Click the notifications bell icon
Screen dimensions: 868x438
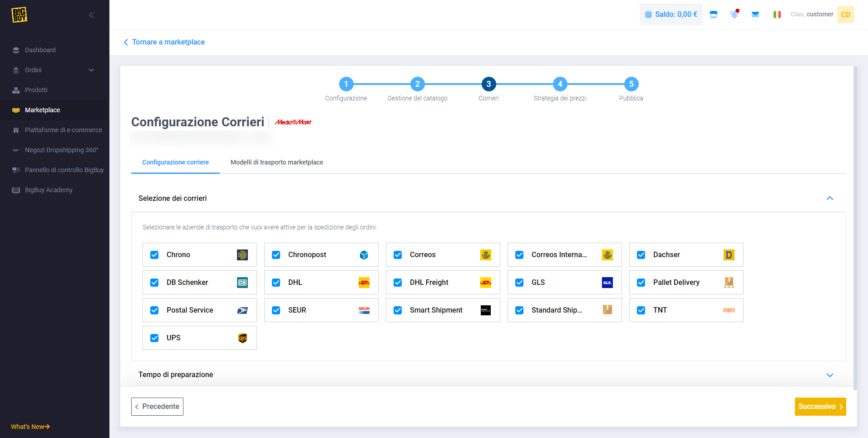click(734, 15)
